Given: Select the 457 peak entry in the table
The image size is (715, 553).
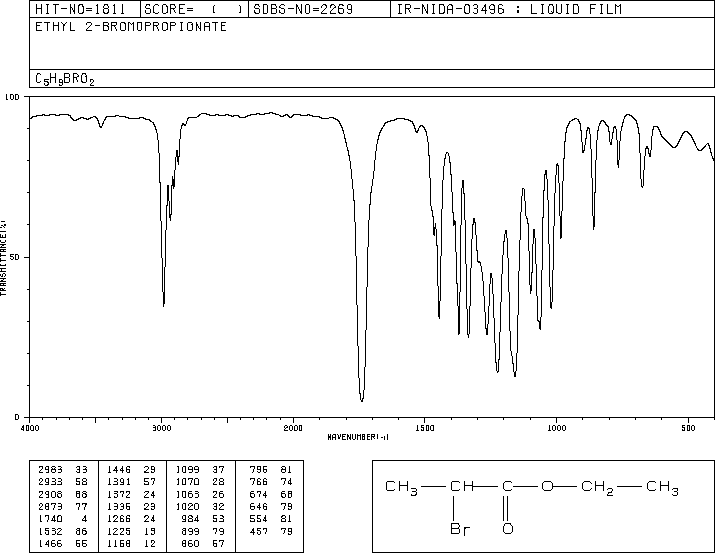Looking at the screenshot, I should [271, 531].
